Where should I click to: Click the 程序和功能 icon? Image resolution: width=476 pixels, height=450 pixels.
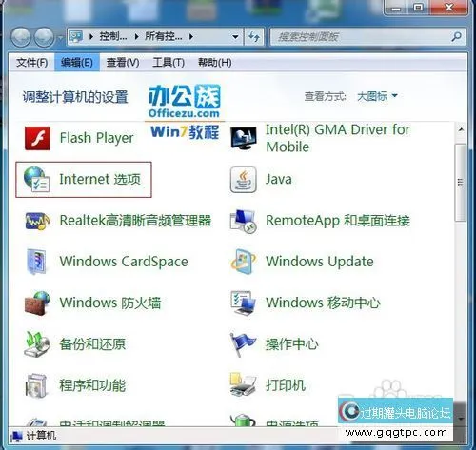tap(37, 385)
